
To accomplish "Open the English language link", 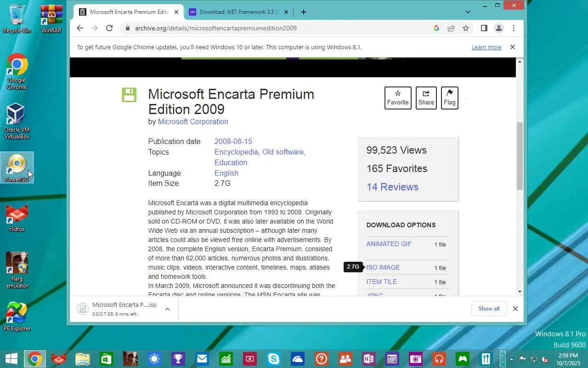I will [226, 173].
